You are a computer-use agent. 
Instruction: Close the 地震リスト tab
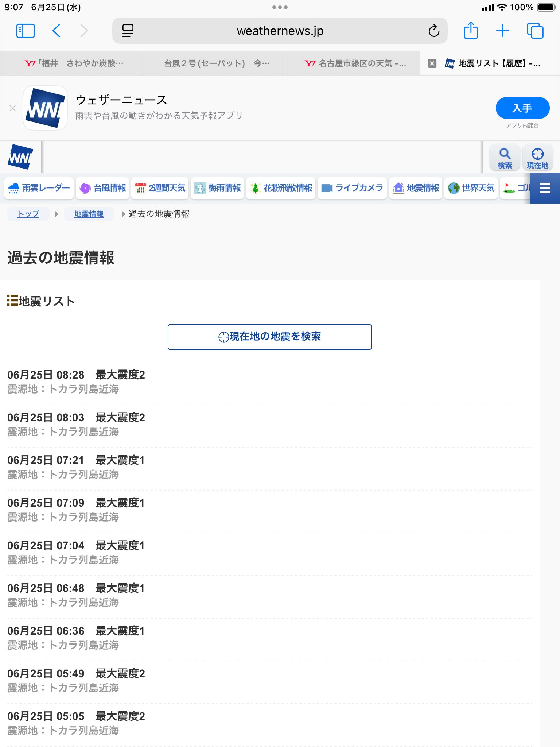(432, 63)
